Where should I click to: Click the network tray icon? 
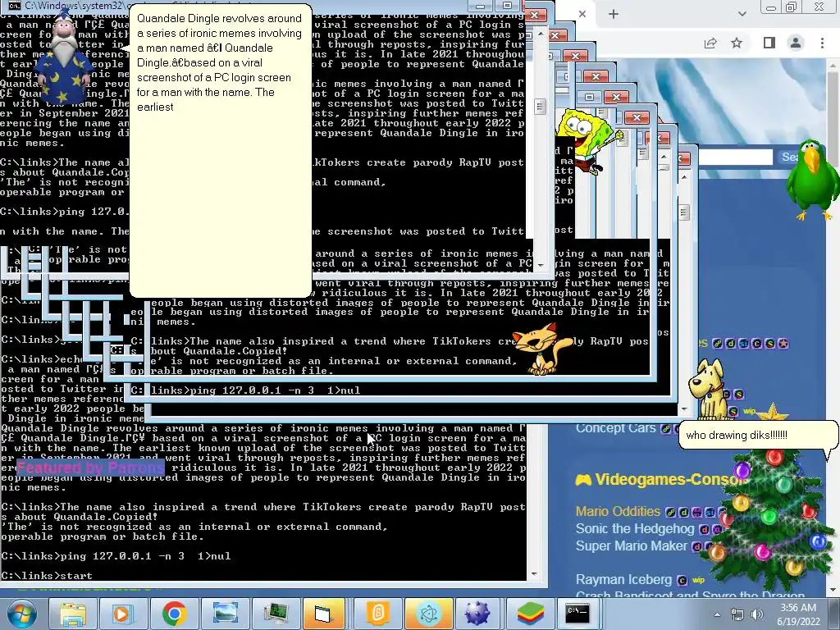tap(737, 614)
